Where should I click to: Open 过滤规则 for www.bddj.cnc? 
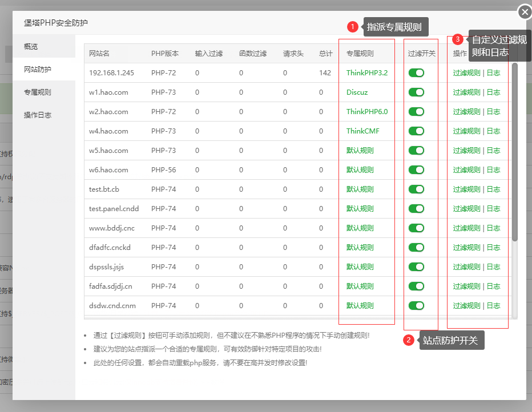(x=466, y=228)
